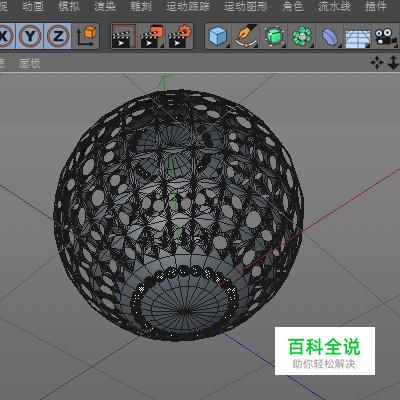
Task: Open the viewport 面板 menu
Action: click(30, 63)
